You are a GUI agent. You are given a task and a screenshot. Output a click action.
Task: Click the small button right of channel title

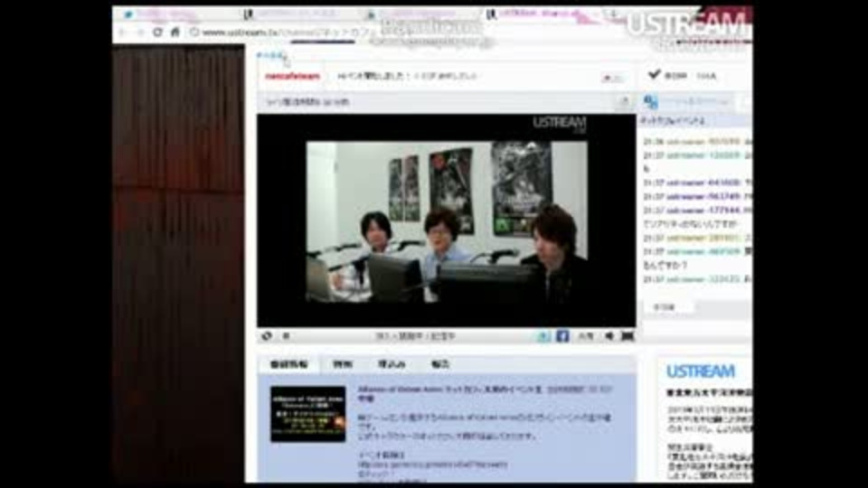coord(612,78)
